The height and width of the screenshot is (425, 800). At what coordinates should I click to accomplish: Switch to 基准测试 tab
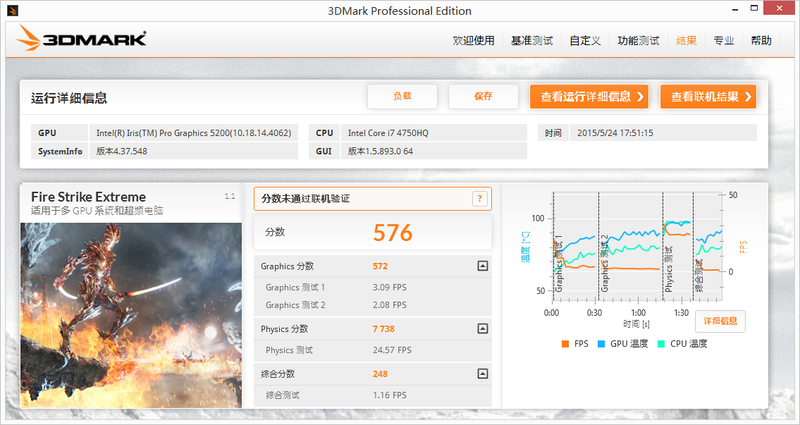tap(532, 40)
